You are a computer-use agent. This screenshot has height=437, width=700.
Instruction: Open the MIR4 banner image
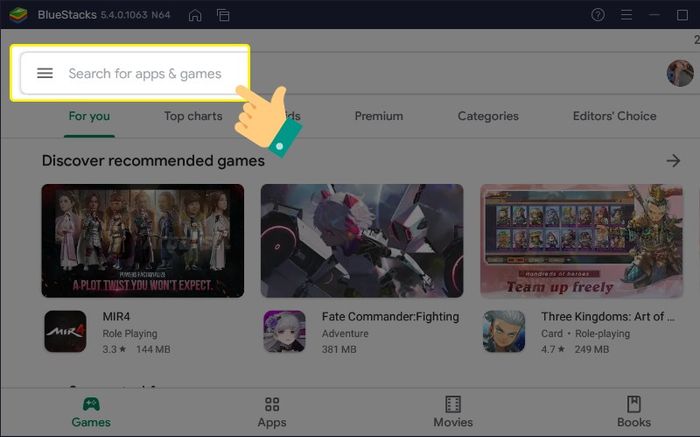point(143,240)
